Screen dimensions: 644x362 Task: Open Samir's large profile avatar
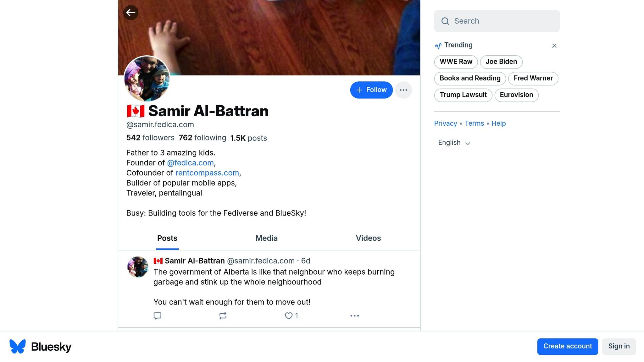coord(147,79)
